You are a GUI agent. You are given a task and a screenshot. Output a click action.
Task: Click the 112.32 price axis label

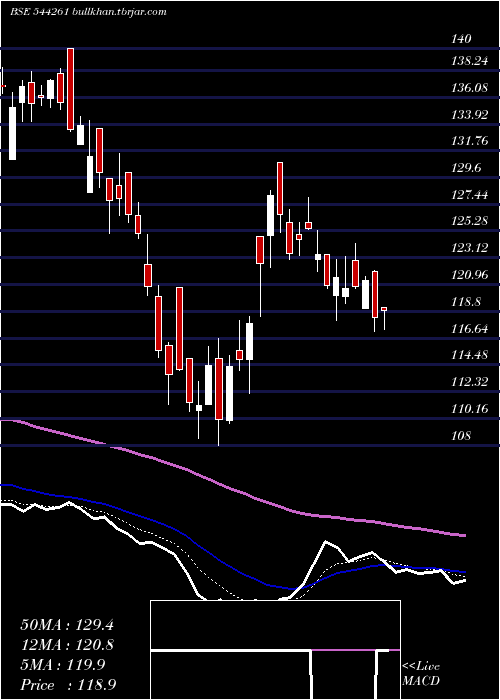point(470,382)
